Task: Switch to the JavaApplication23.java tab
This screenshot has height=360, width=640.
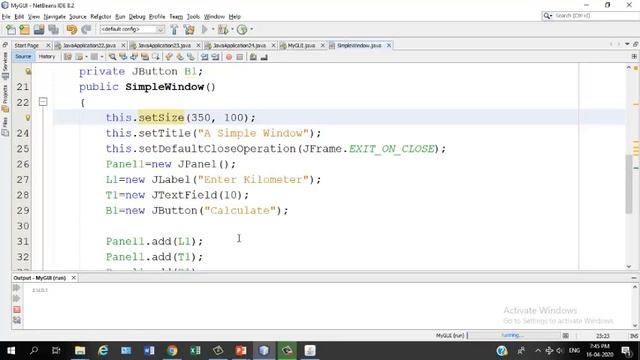Action: tap(164, 45)
